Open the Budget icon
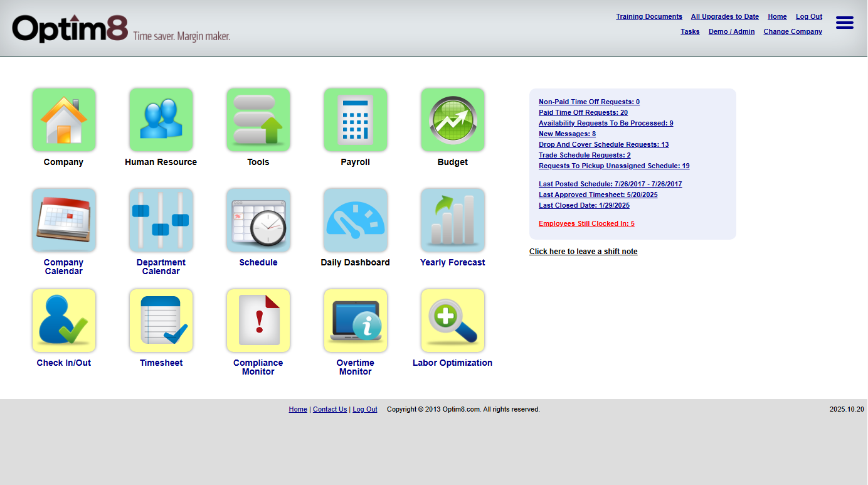The height and width of the screenshot is (485, 868). click(x=452, y=120)
